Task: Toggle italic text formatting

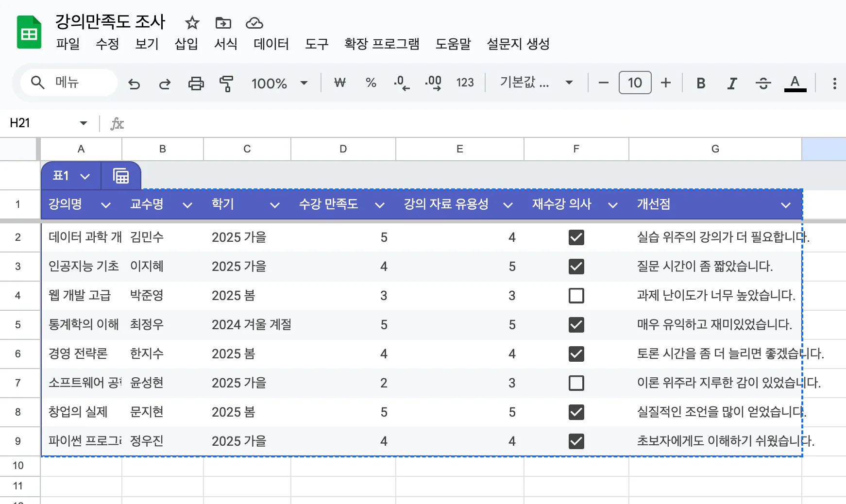Action: pos(732,84)
